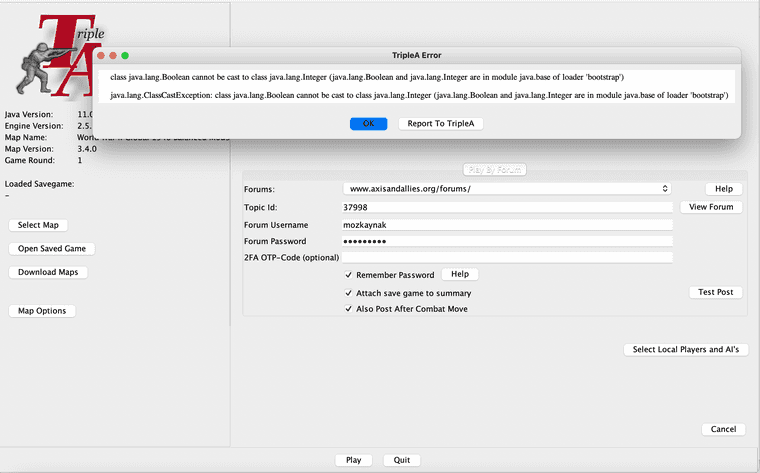Click the java.lang.ClassCastException error line
The height and width of the screenshot is (473, 760).
(419, 95)
